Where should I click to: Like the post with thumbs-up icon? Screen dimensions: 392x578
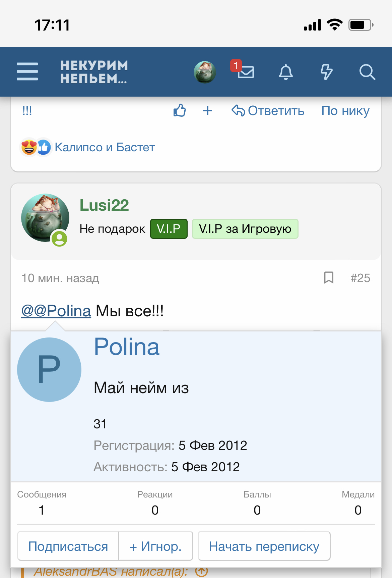(x=180, y=110)
